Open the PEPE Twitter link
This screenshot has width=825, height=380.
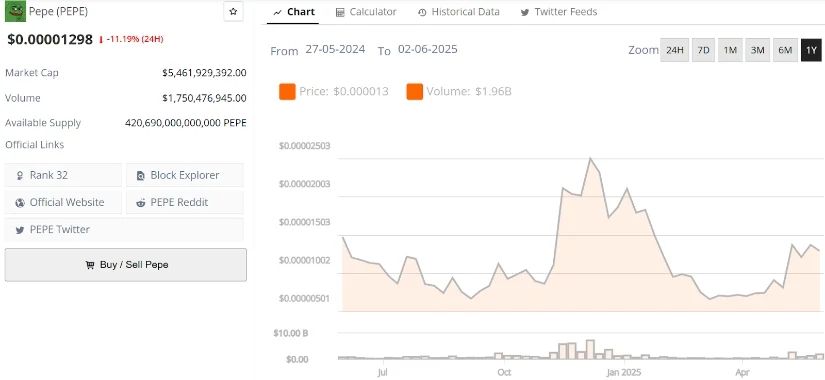click(x=124, y=229)
